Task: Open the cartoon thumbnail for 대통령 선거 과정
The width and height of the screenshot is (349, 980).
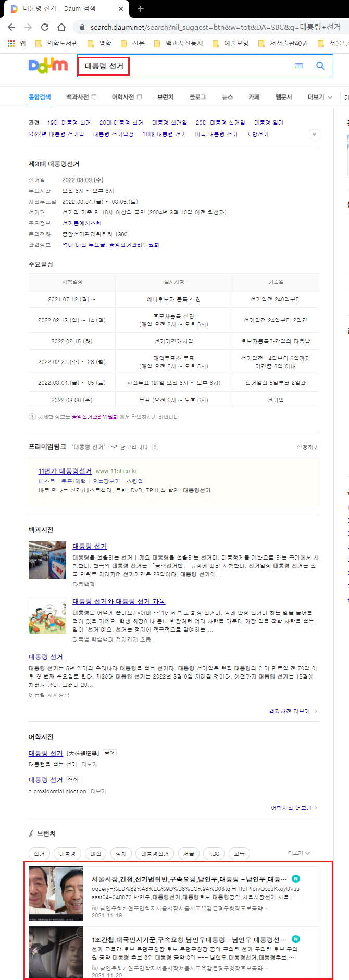Action: tap(47, 615)
